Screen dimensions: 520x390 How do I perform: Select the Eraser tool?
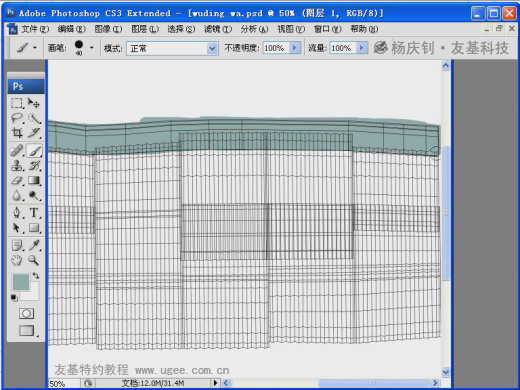(17, 181)
